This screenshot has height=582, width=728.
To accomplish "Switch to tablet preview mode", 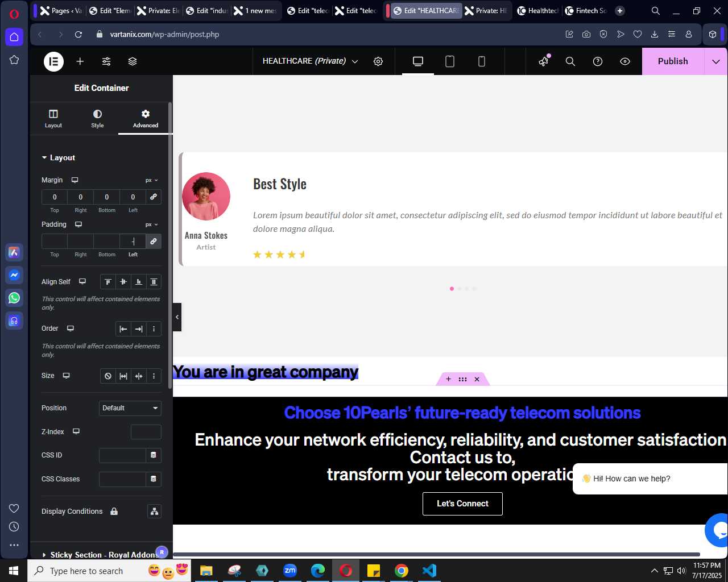I will pyautogui.click(x=450, y=61).
